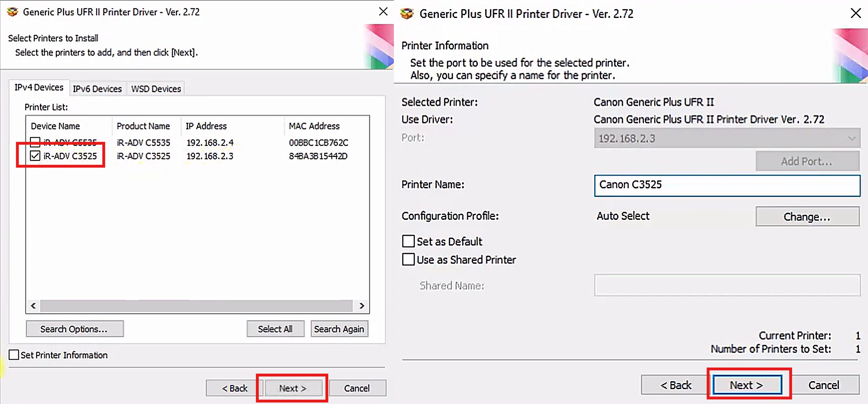Enable Use as Shared Printer checkbox

pos(408,259)
